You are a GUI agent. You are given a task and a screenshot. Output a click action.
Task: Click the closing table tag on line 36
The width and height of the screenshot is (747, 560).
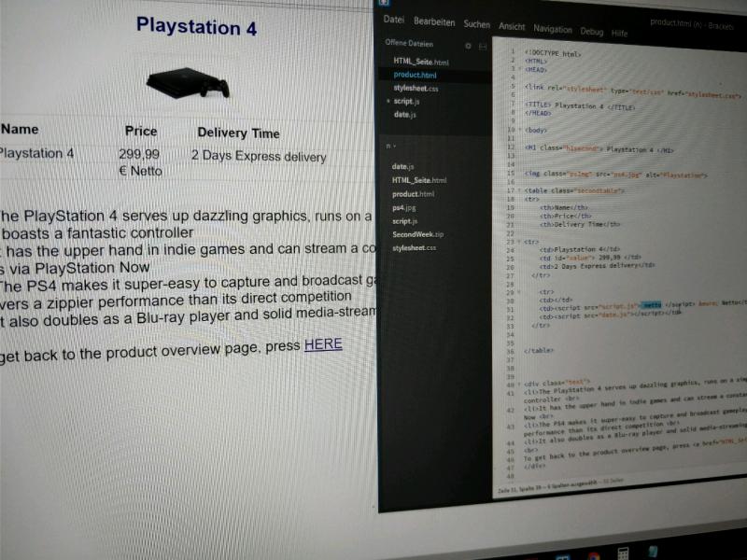539,351
